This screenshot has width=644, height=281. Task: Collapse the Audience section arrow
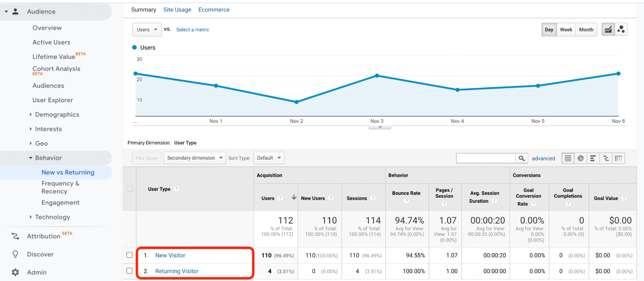point(6,12)
